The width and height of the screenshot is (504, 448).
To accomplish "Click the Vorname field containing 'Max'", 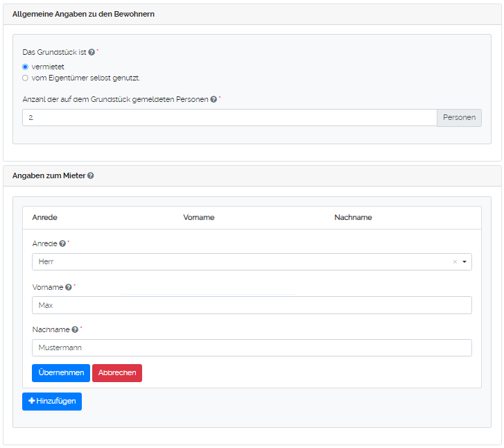I will (x=251, y=305).
